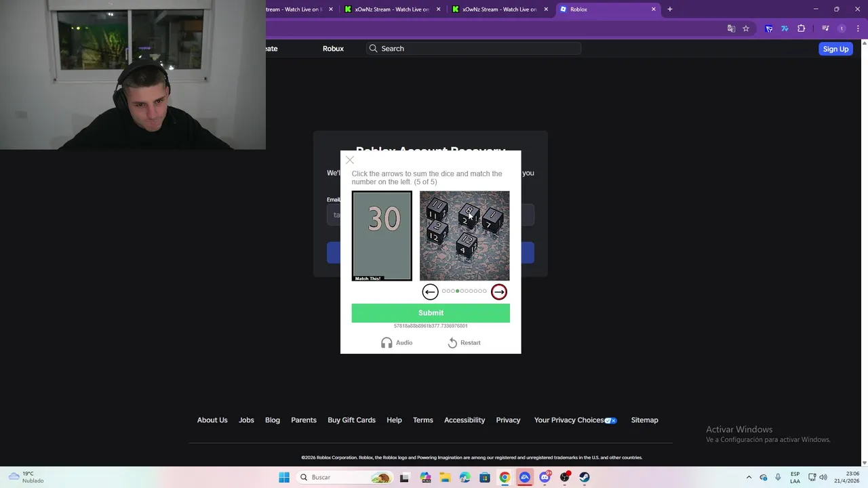Open Discord from the taskbar
The image size is (868, 488).
click(545, 477)
